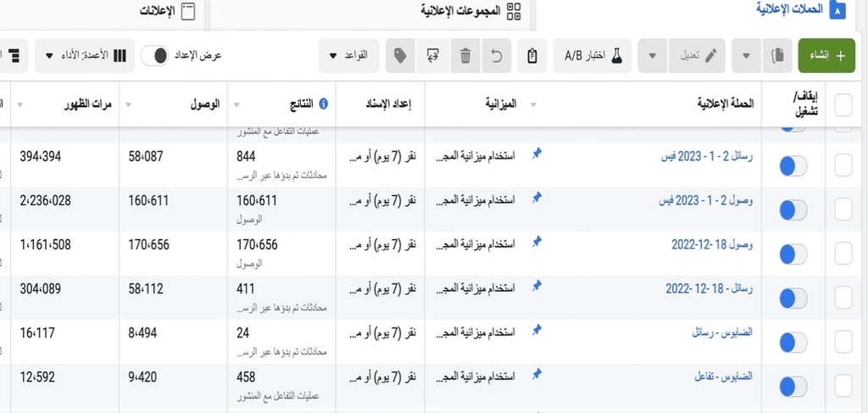Select checkbox for وصول 2 - 1 - 2023 فيس
Viewport: 868px width, 413px height.
[x=843, y=209]
